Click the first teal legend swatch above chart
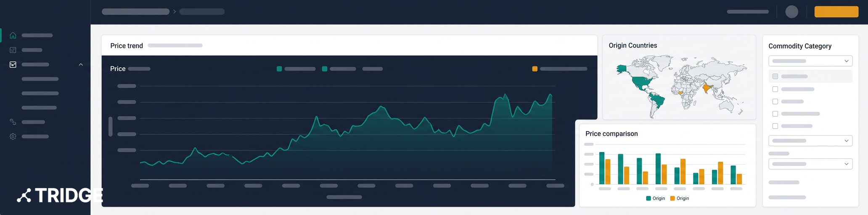868x215 pixels. [x=279, y=69]
